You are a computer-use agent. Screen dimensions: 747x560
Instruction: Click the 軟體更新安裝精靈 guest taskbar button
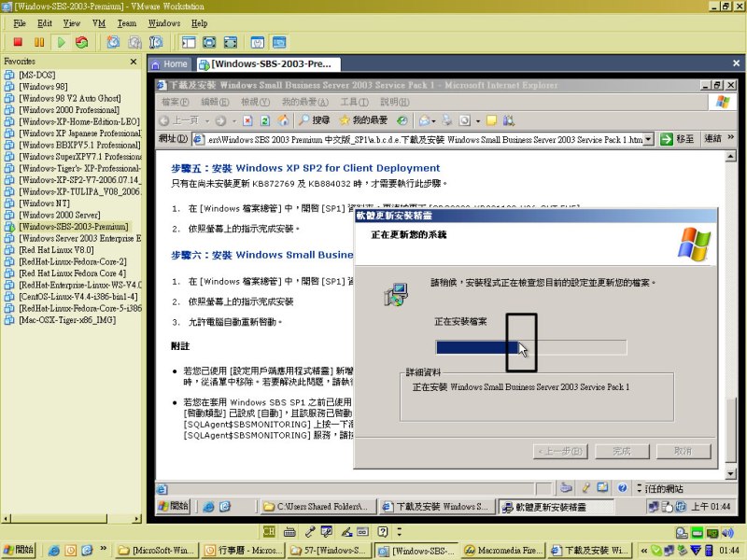pyautogui.click(x=556, y=507)
